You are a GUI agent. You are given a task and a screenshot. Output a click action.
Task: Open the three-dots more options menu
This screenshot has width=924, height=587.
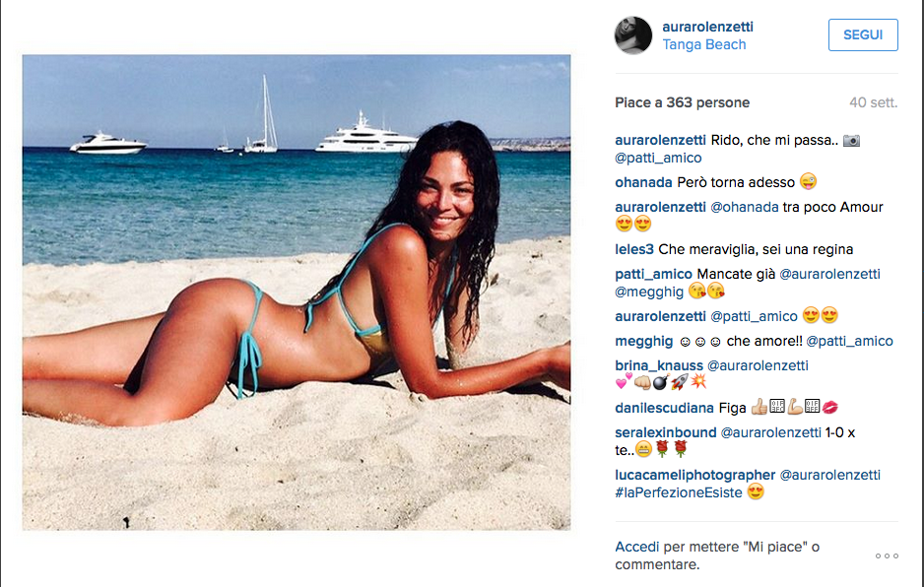coord(887,555)
